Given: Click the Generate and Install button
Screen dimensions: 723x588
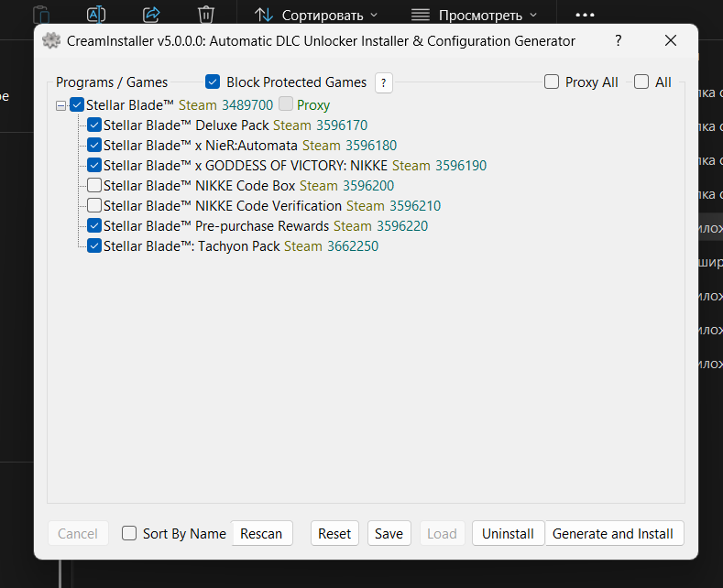Looking at the screenshot, I should (x=613, y=533).
